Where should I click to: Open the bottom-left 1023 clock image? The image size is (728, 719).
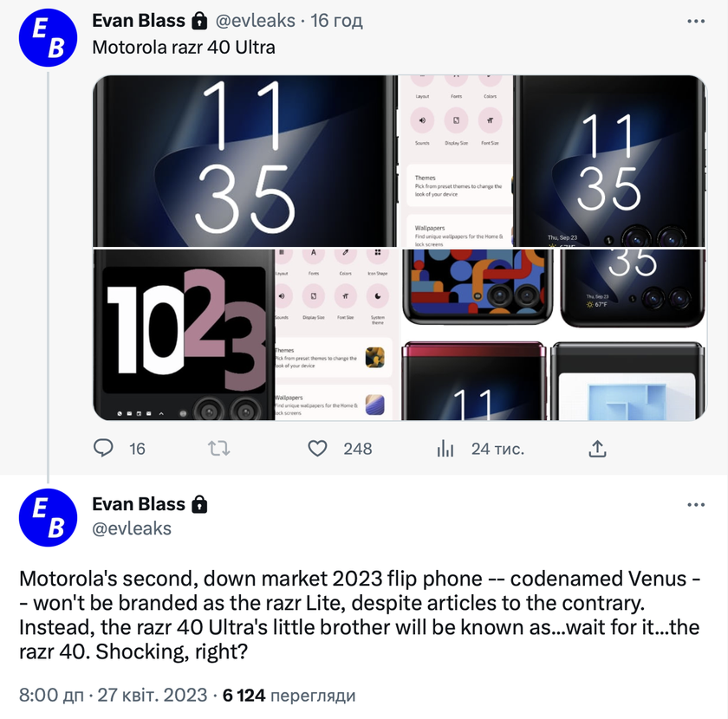(x=244, y=334)
